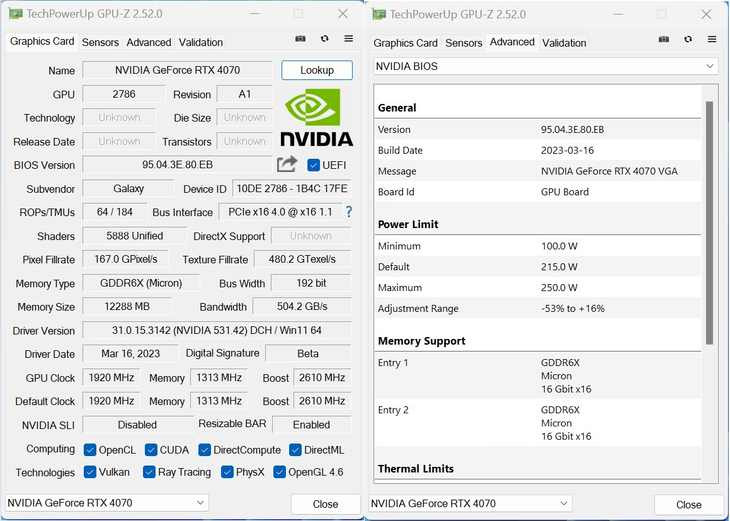Screen dimensions: 730x521
Task: Open GPU selector dropdown in left window
Action: click(107, 503)
